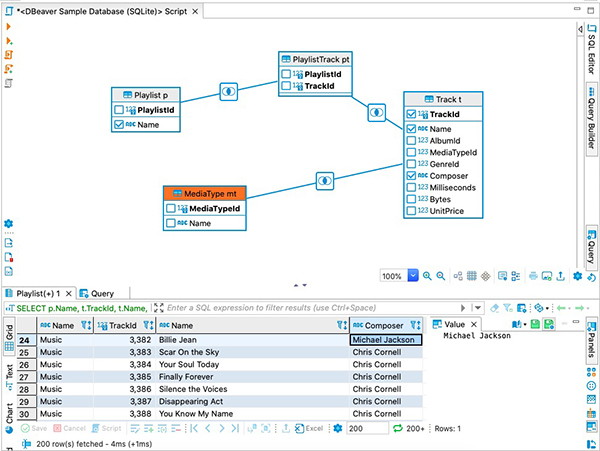Screen dimensions: 600x451
Task: Arrange the diagram nodes automatically
Action: pyautogui.click(x=458, y=276)
